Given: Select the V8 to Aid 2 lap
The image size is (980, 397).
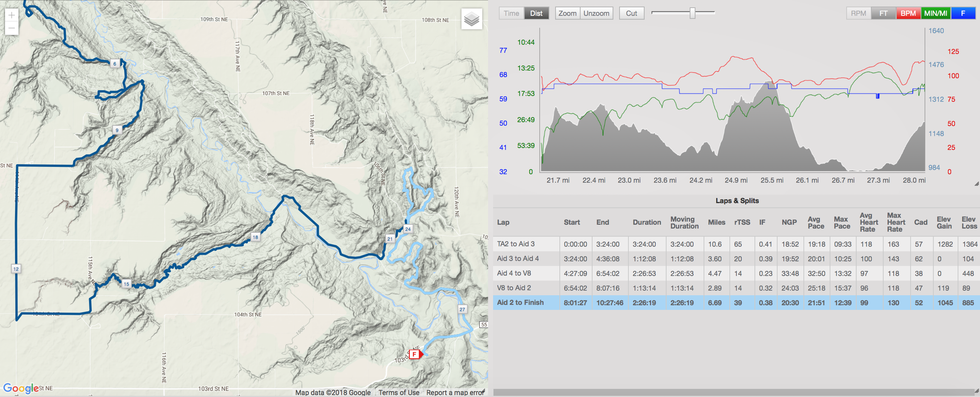Looking at the screenshot, I should [736, 288].
